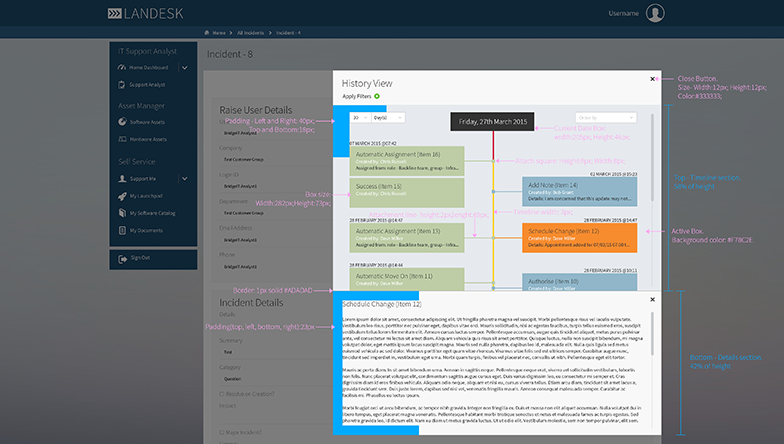Click the LANDESK logo

coord(147,13)
